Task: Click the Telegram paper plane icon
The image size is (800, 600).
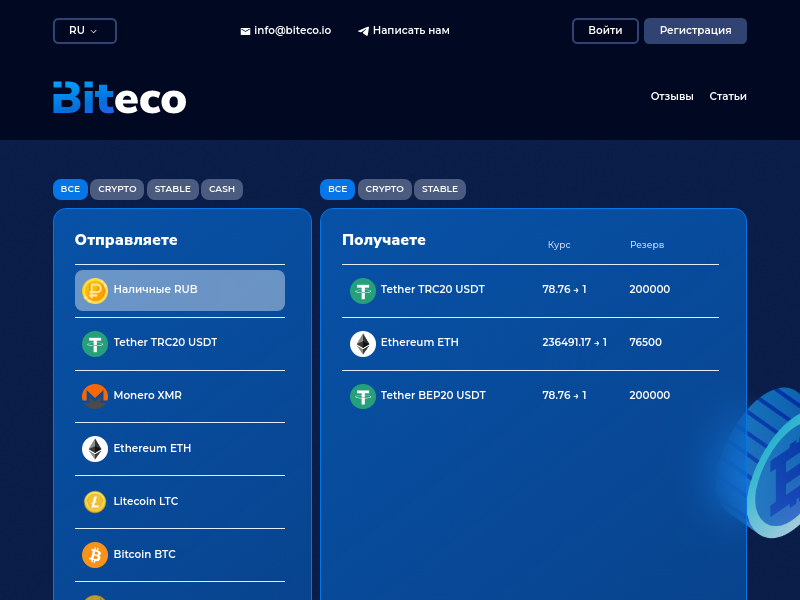Action: (x=363, y=31)
